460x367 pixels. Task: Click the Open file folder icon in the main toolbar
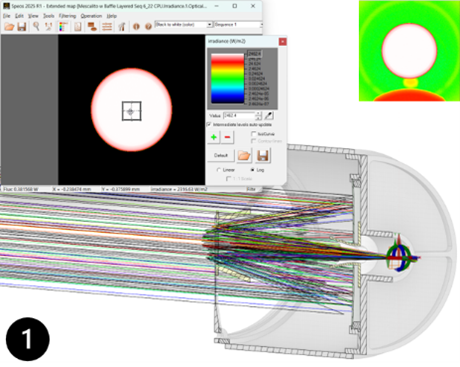click(x=9, y=26)
